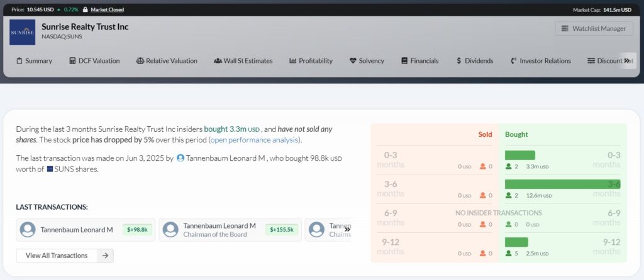This screenshot has width=644, height=280.
Task: Click the Market Closed label
Action: point(107,9)
